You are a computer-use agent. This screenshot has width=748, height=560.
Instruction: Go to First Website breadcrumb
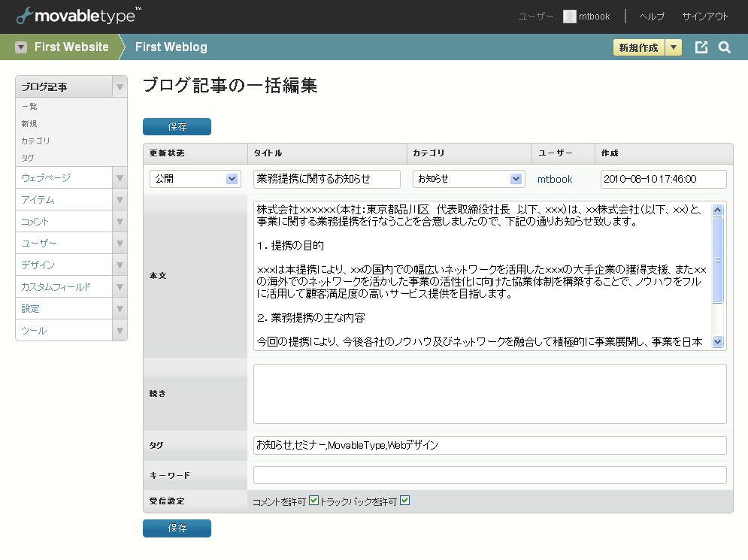point(71,47)
